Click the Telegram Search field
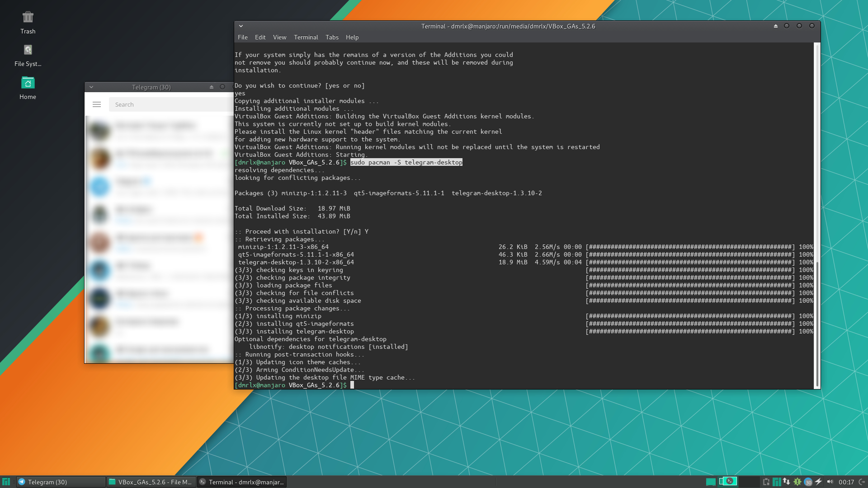The height and width of the screenshot is (488, 868). click(171, 104)
